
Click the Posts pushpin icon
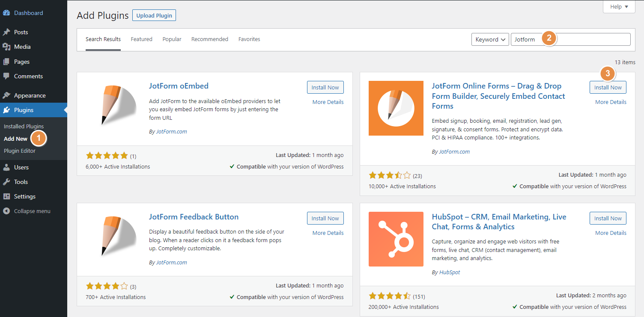6,32
